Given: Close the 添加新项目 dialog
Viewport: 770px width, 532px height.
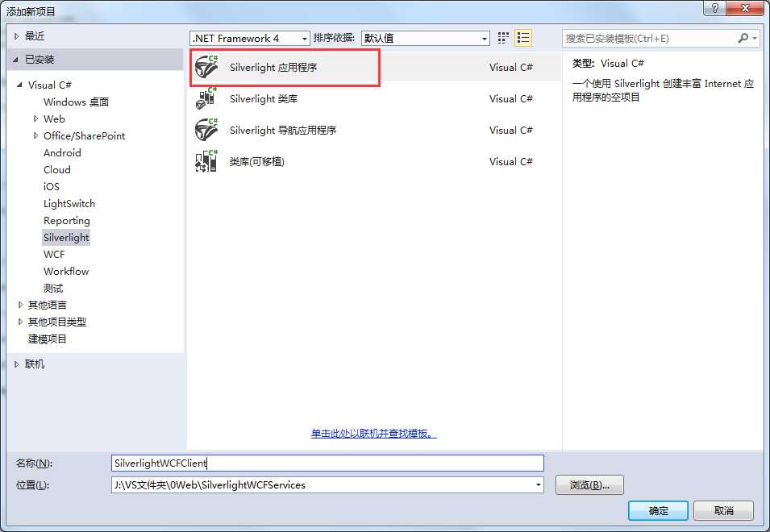Looking at the screenshot, I should (x=744, y=8).
